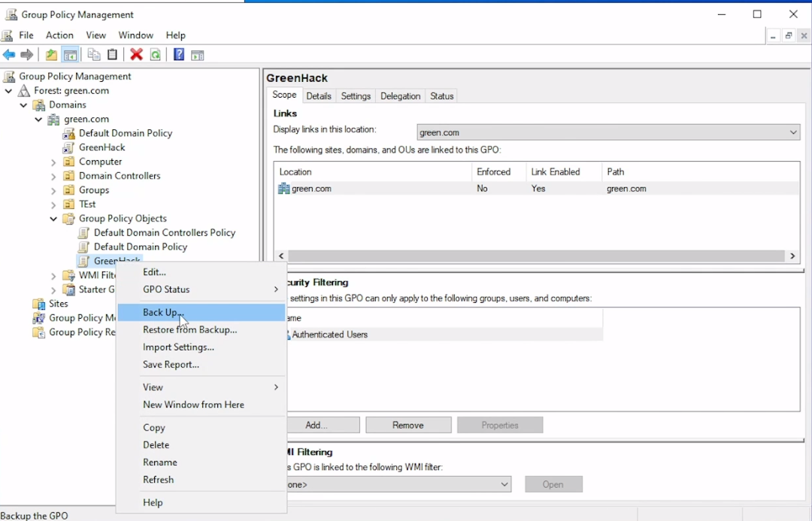The width and height of the screenshot is (812, 521).
Task: Open the Action menu in menu bar
Action: (59, 35)
